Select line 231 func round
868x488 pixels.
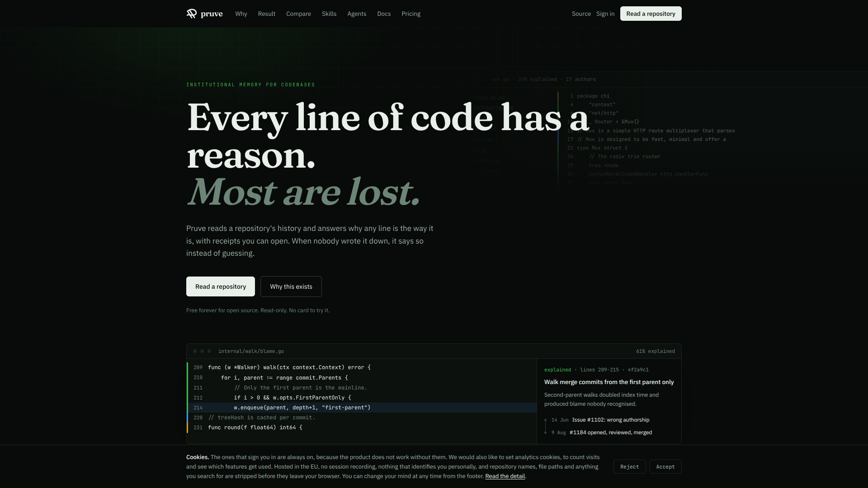point(362,427)
